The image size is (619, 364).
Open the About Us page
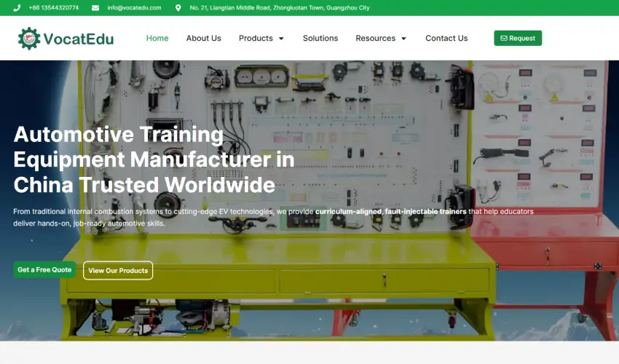(x=204, y=38)
